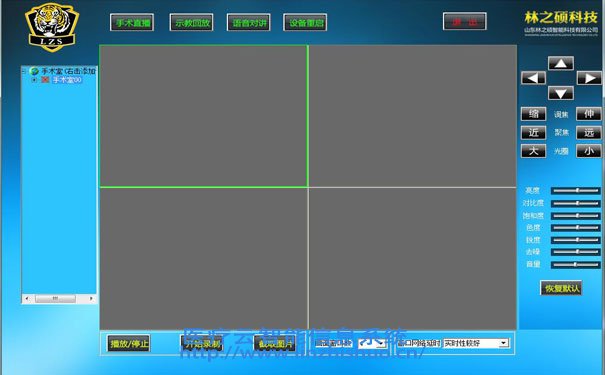Click the 亮度 brightness slider track
This screenshot has width=605, height=375.
(x=575, y=191)
